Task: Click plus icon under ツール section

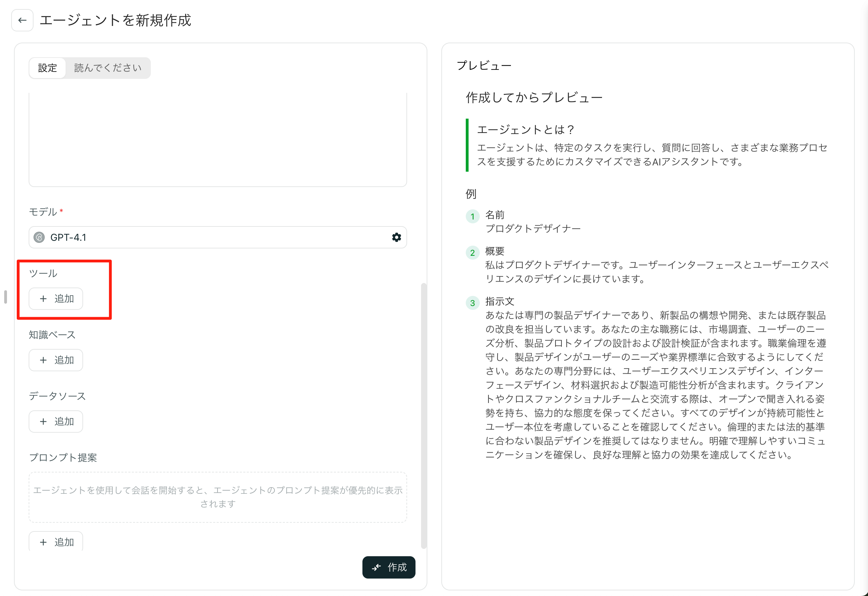Action: [43, 299]
